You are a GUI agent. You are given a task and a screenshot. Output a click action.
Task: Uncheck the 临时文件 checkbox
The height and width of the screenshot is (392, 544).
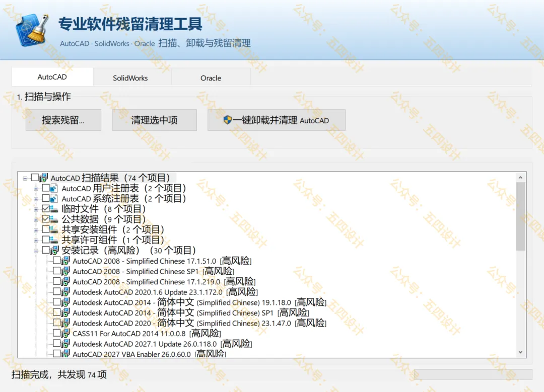point(45,209)
